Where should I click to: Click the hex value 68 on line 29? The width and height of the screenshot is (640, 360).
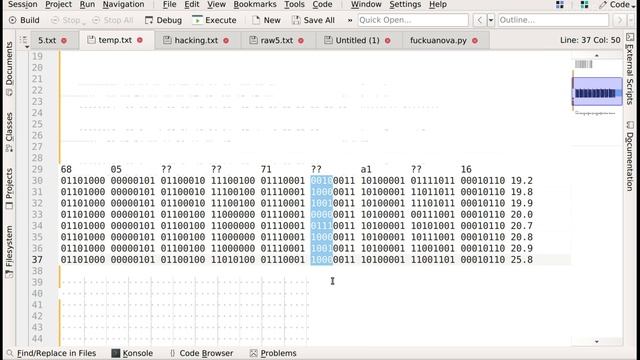pos(66,169)
